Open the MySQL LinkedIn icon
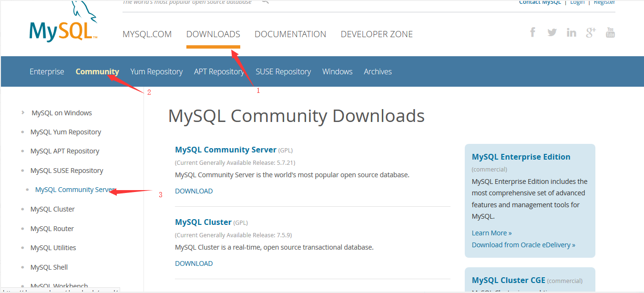 pos(572,32)
